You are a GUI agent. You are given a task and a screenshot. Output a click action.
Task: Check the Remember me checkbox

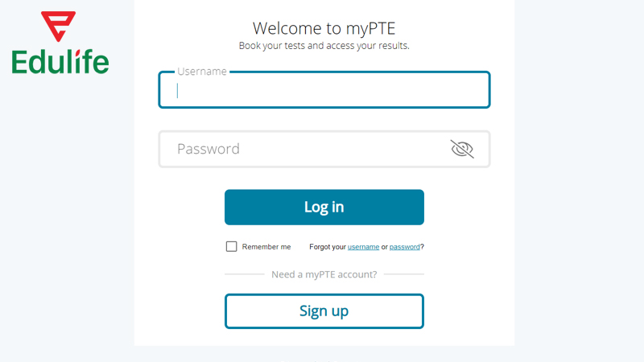pyautogui.click(x=232, y=247)
